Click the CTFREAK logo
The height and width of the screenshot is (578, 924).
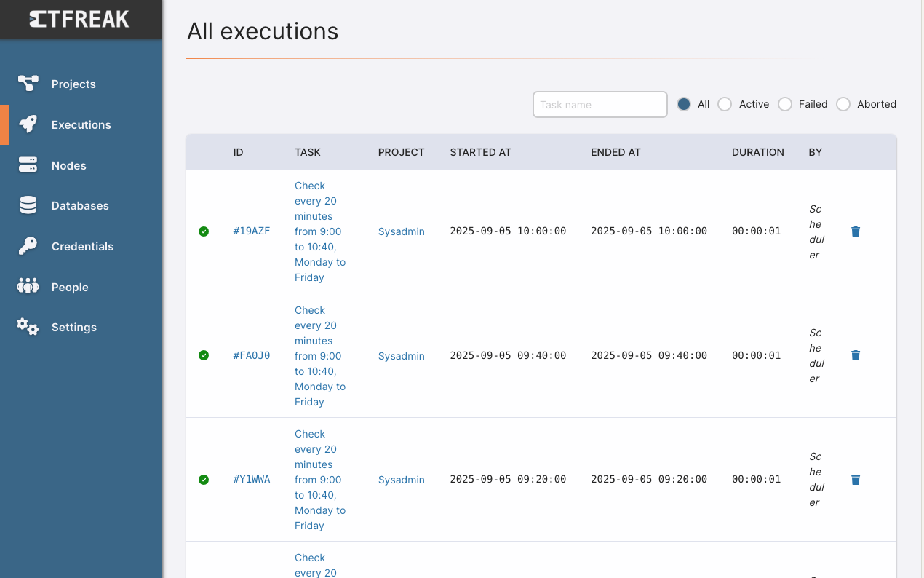click(x=80, y=20)
